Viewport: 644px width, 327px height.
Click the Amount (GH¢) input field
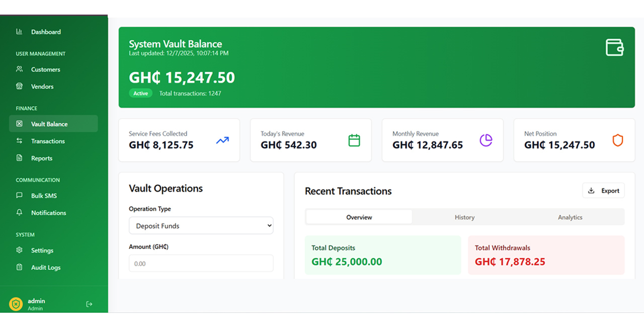coord(201,263)
